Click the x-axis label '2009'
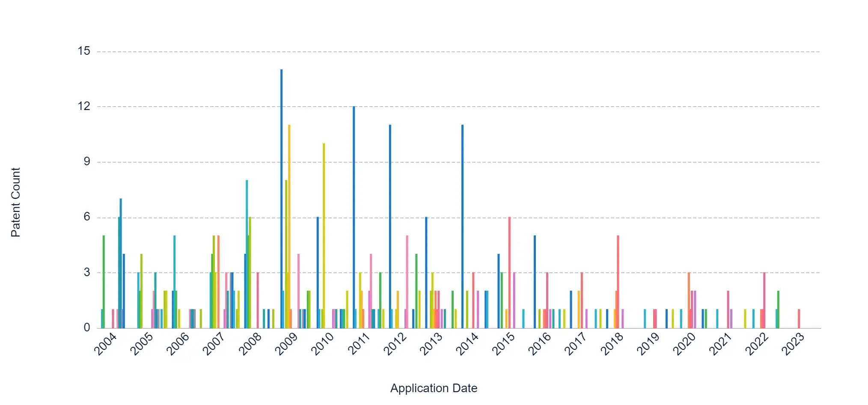 [286, 344]
